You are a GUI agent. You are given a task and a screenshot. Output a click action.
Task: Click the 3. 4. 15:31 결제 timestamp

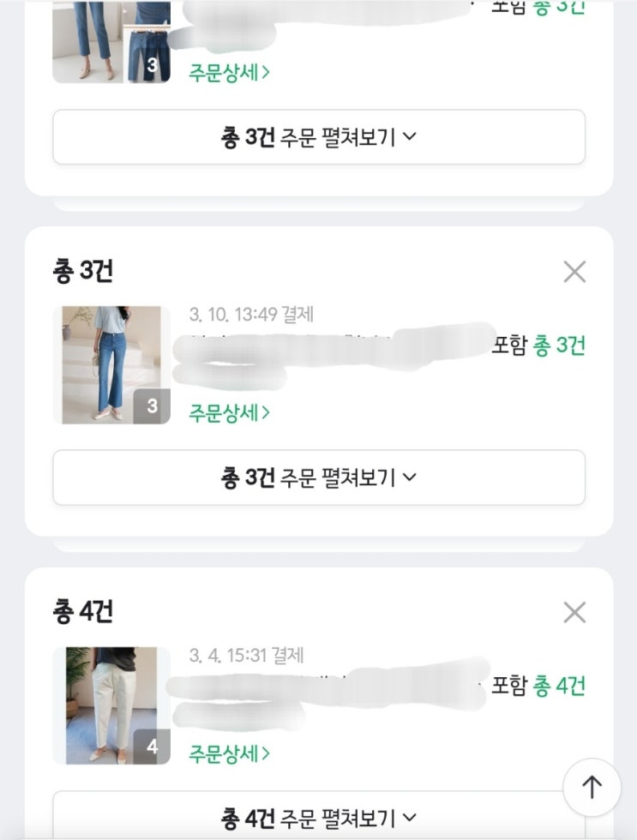point(247,656)
